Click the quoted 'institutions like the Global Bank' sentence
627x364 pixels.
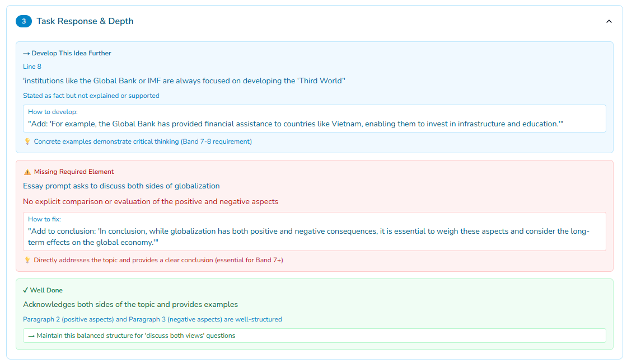184,81
